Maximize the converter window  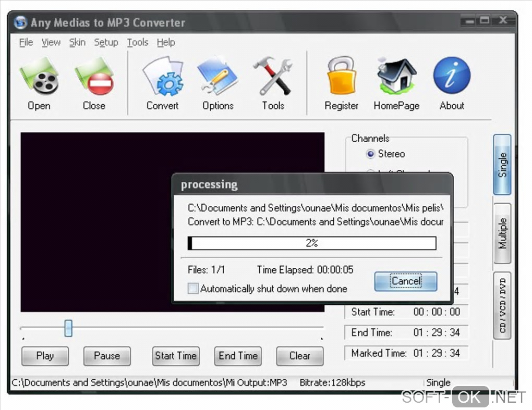point(485,21)
